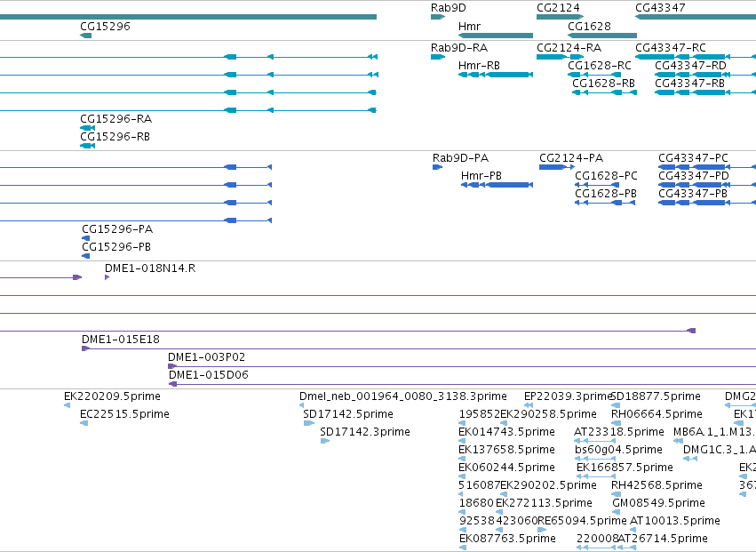This screenshot has height=552, width=756.
Task: Open the EK290258.5prime EST label
Action: (x=549, y=414)
